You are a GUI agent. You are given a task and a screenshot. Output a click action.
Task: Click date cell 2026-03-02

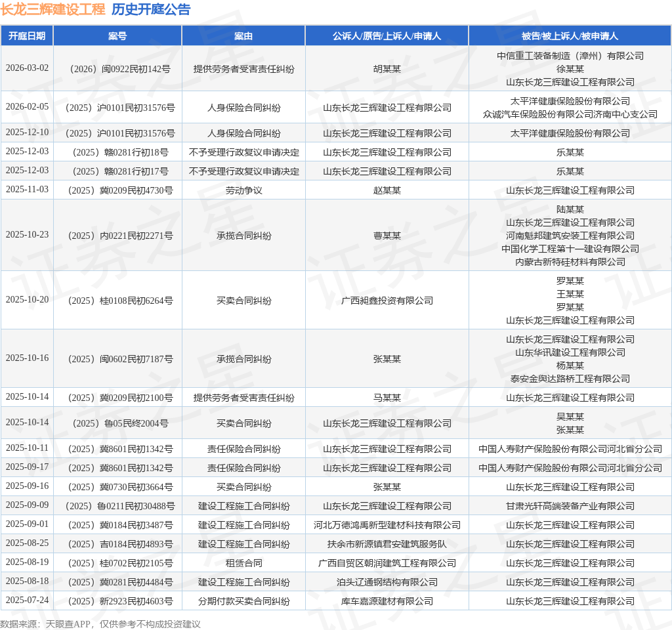click(x=27, y=68)
